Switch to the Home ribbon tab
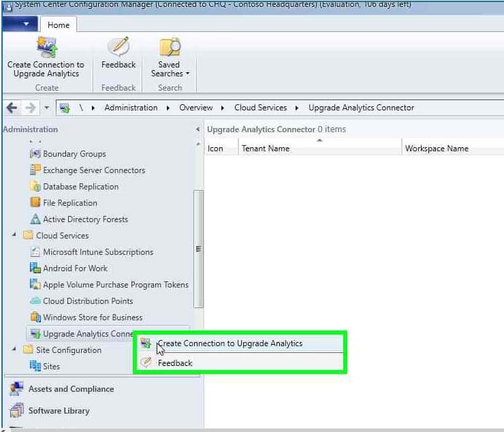 click(x=58, y=25)
